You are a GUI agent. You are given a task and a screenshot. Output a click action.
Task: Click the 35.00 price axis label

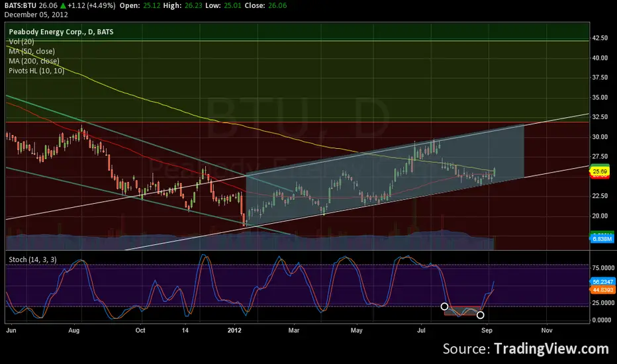[x=600, y=97]
